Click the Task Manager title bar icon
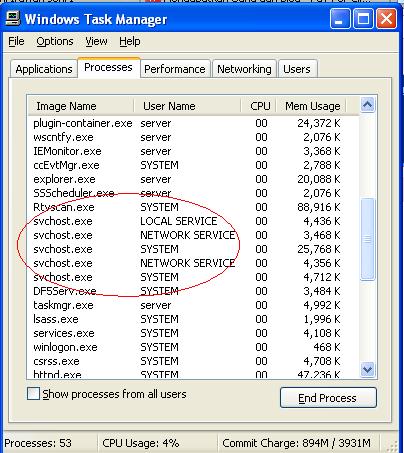This screenshot has width=404, height=453. 13,19
